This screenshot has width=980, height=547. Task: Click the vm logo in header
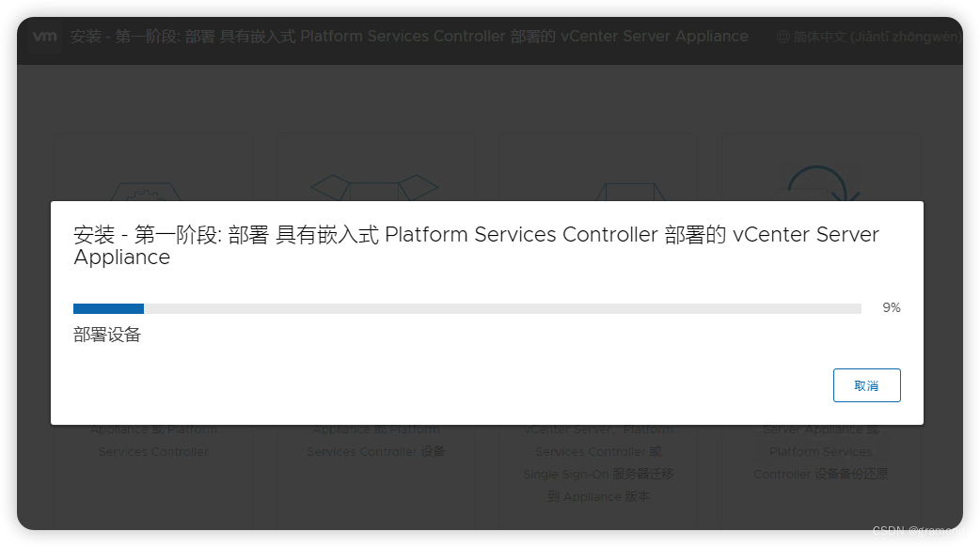[x=45, y=37]
